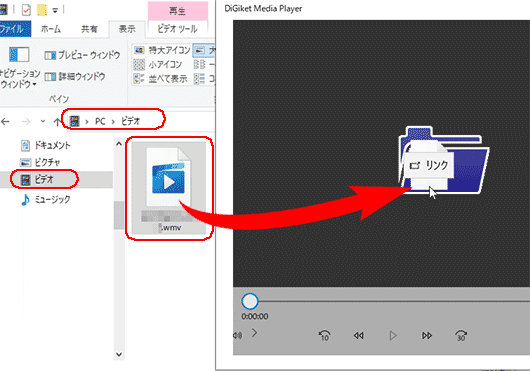Select 特大アイコン layout option

tap(163, 50)
